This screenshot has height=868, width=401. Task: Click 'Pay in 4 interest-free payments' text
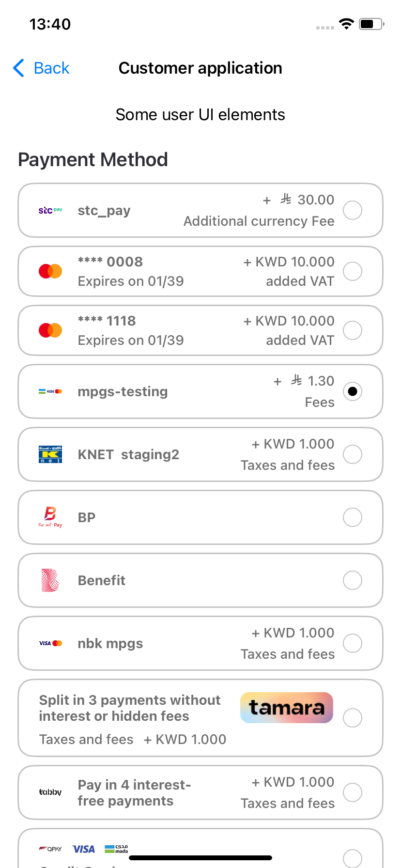pos(134,792)
